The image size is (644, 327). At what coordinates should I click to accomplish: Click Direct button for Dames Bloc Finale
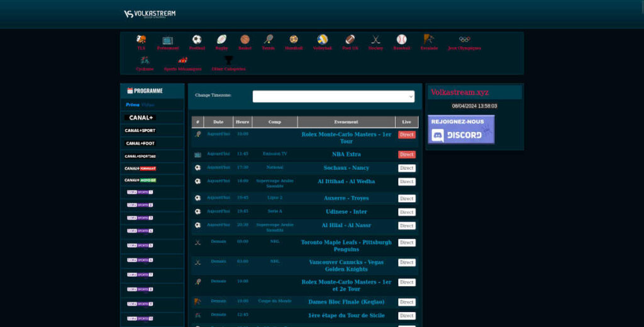[407, 302]
